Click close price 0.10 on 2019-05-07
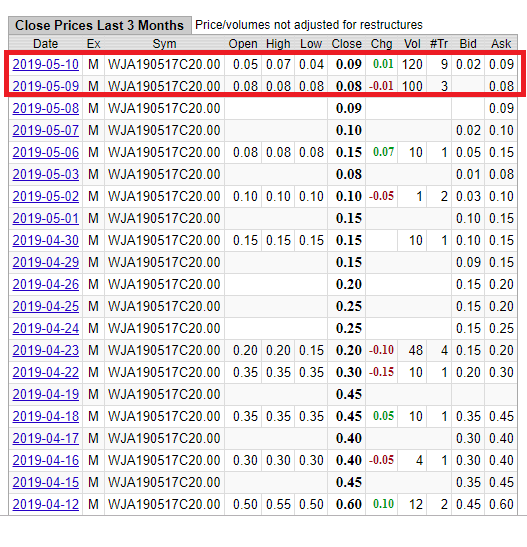Image resolution: width=527 pixels, height=547 pixels. tap(349, 130)
